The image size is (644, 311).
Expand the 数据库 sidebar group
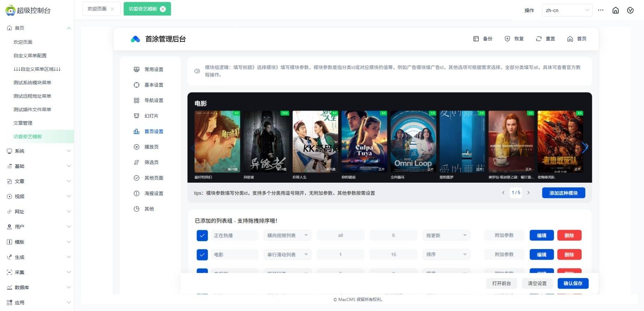[69, 288]
